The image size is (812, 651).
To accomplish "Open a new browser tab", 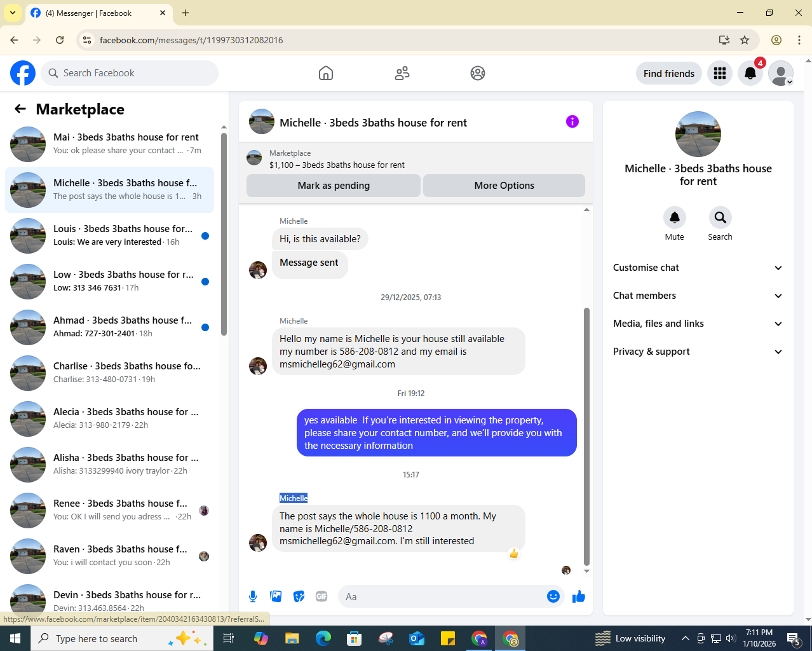I will pyautogui.click(x=186, y=13).
